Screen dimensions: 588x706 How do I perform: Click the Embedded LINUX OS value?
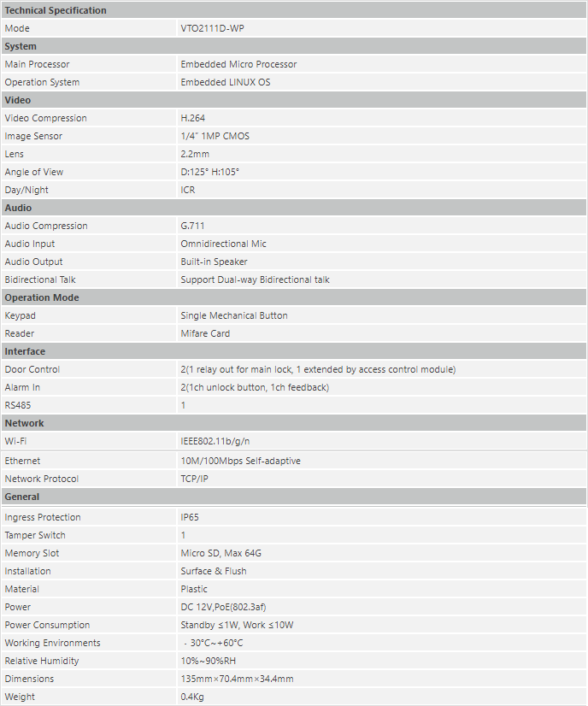coord(225,82)
